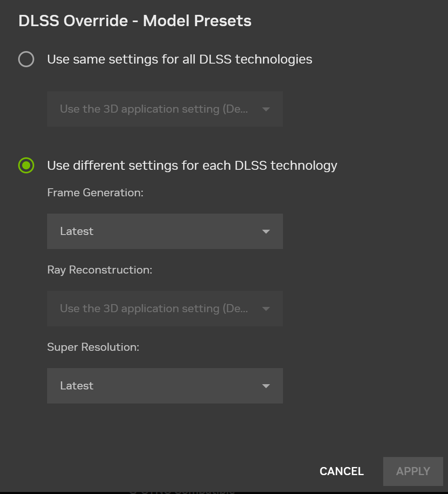Click the arrow icon in the Ray Reconstruction dropdown
This screenshot has height=494, width=448.
pyautogui.click(x=266, y=309)
